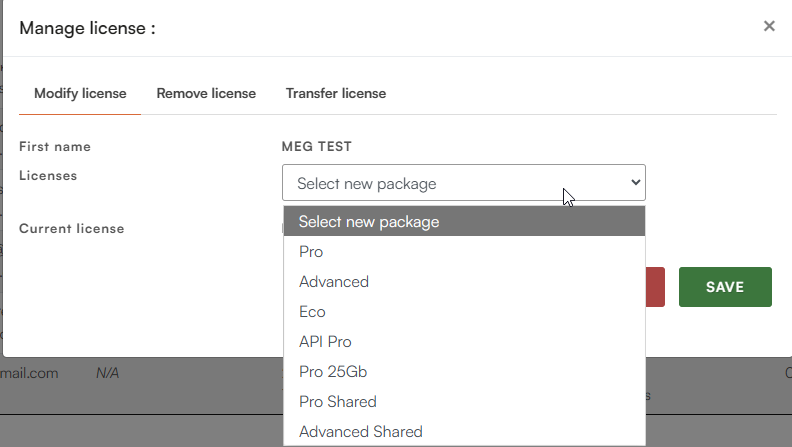Choose 'Pro Shared' in the package list
Image resolution: width=792 pixels, height=447 pixels.
338,402
